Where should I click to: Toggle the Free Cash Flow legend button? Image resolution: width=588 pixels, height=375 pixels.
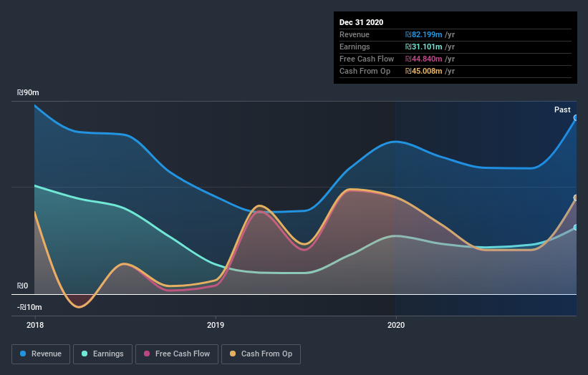[177, 354]
